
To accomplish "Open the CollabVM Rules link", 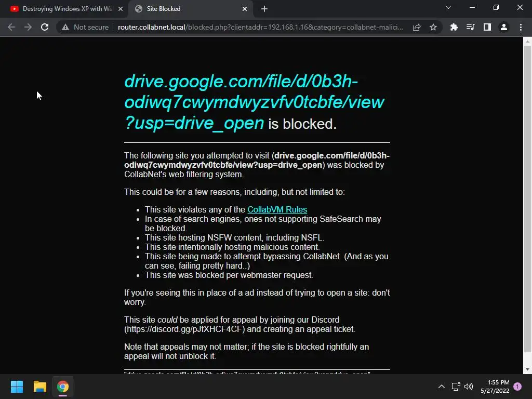I will tap(277, 210).
